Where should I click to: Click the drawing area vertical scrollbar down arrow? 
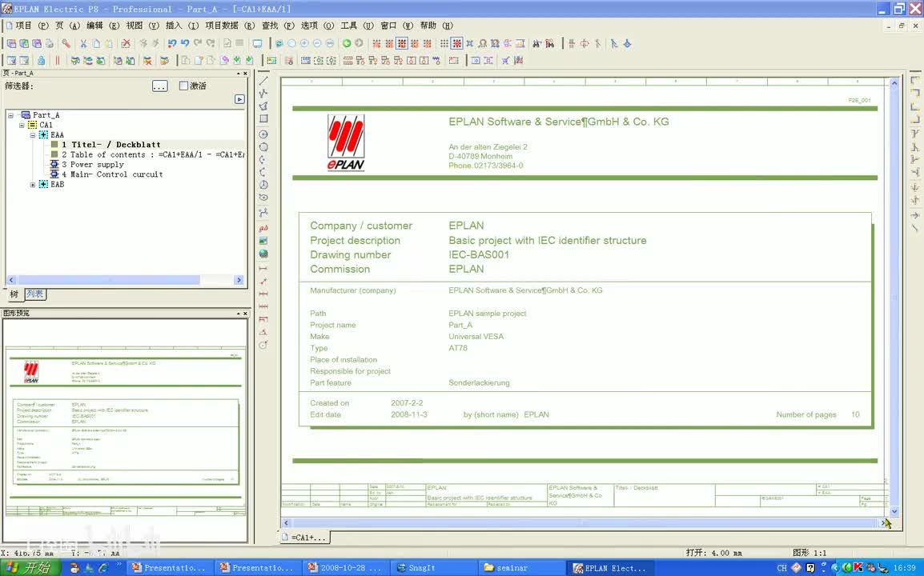point(894,512)
